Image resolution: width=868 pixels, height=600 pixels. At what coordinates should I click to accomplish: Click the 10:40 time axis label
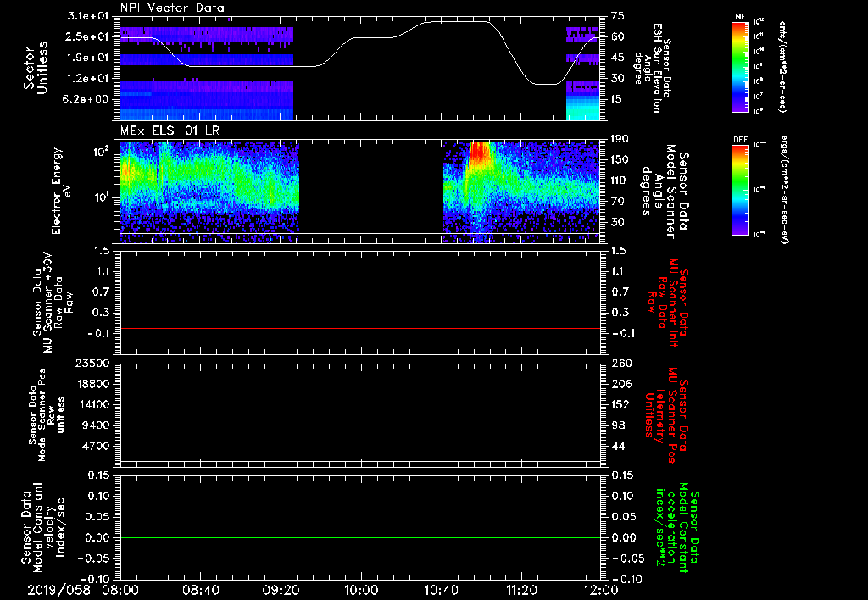[x=441, y=590]
